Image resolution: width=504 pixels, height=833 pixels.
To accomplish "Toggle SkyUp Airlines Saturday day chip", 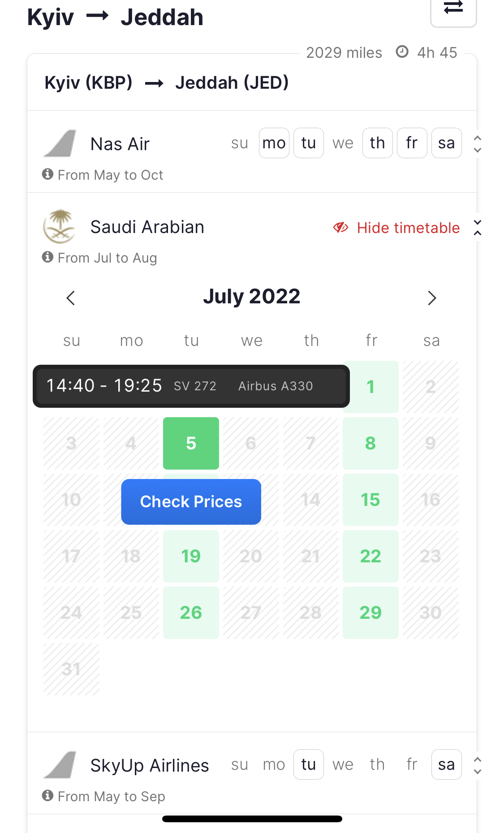I will (446, 764).
